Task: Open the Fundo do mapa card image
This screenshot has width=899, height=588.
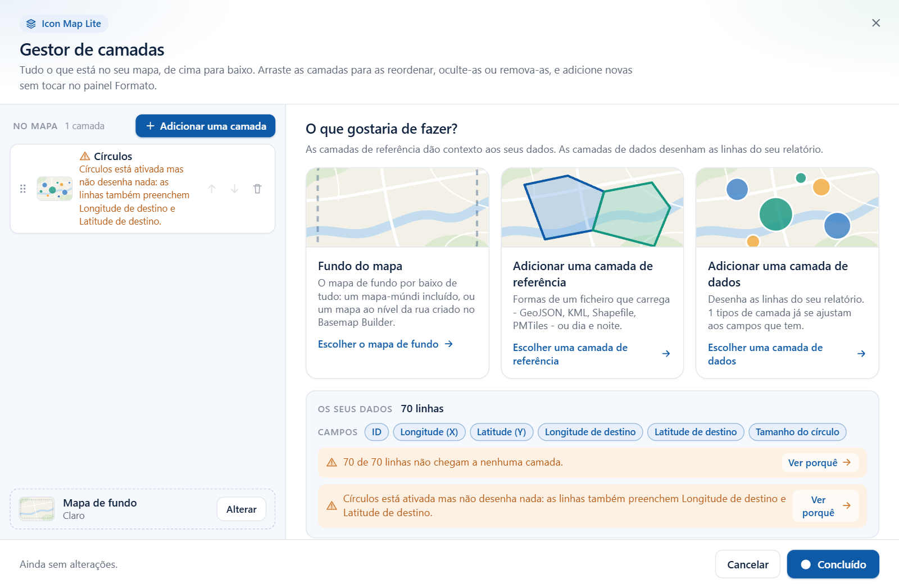Action: [397, 207]
